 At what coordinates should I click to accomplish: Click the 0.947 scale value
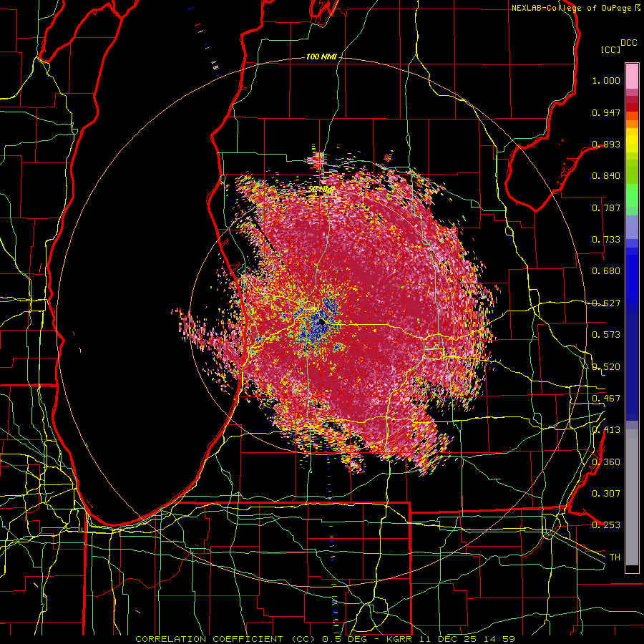click(x=606, y=112)
